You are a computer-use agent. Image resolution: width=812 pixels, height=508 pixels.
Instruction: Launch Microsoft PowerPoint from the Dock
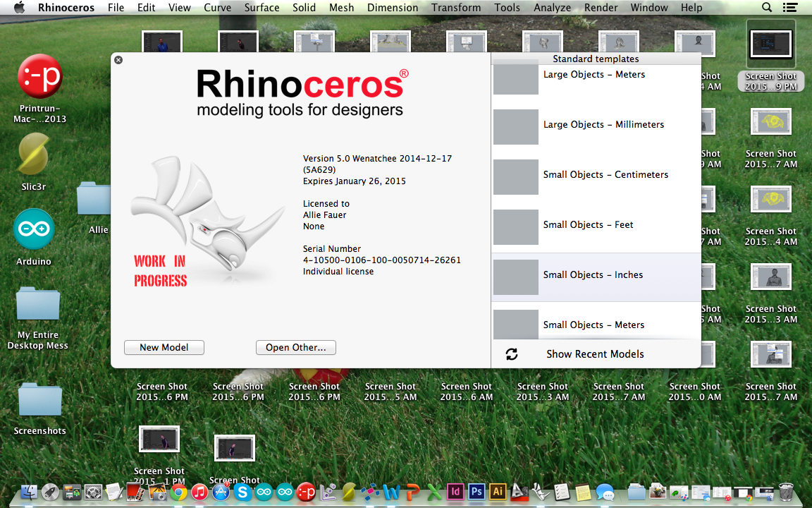coord(413,492)
